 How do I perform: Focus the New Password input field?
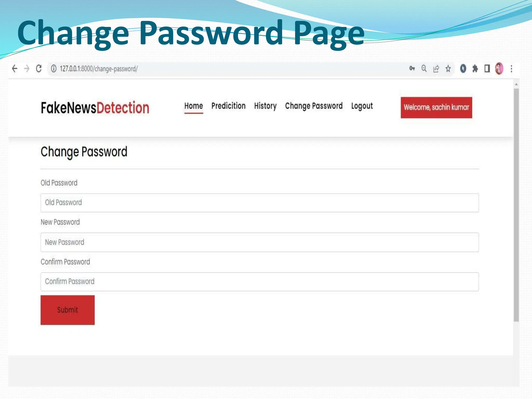pyautogui.click(x=260, y=242)
